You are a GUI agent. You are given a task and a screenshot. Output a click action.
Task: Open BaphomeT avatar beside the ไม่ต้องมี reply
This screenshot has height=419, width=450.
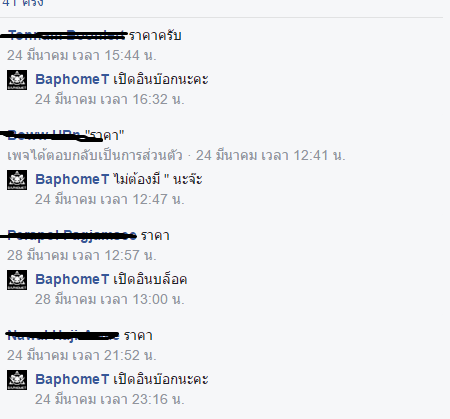pos(17,180)
